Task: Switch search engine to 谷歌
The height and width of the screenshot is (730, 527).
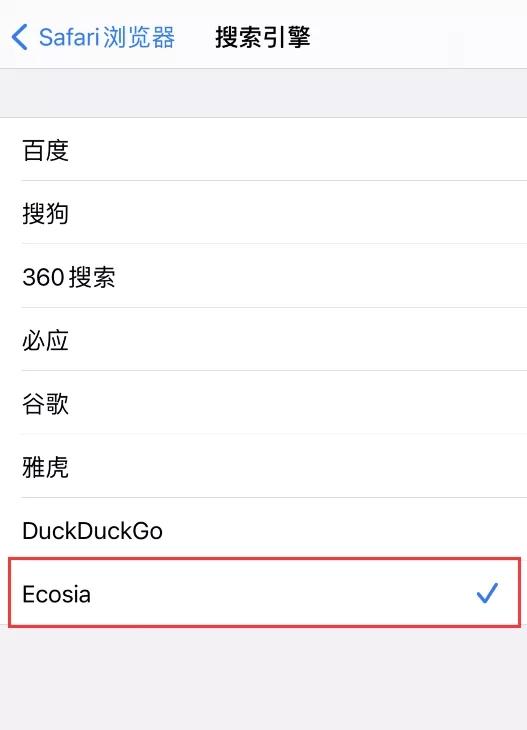Action: (264, 403)
